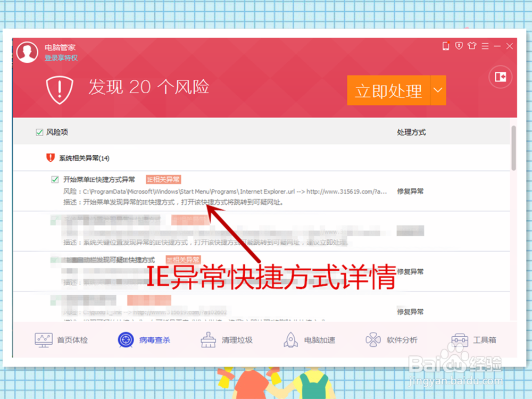Toggle checkbox of 发现可疑IE快捷方式 item

tap(54, 260)
